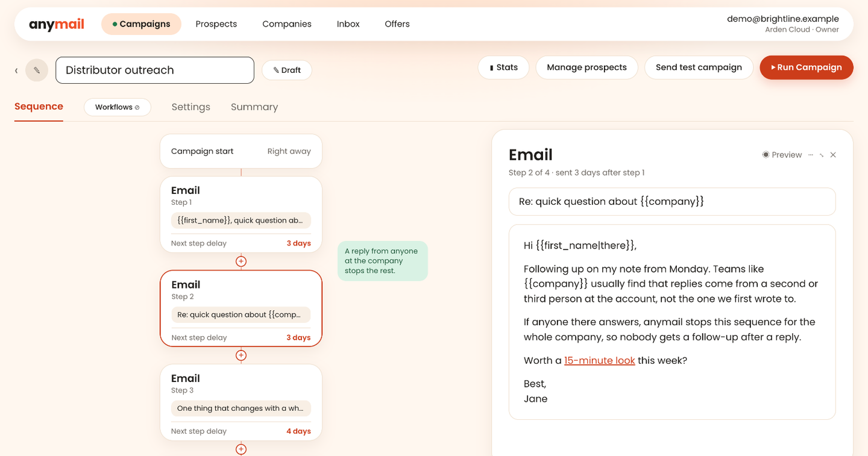Click Manage prospects button

point(587,67)
